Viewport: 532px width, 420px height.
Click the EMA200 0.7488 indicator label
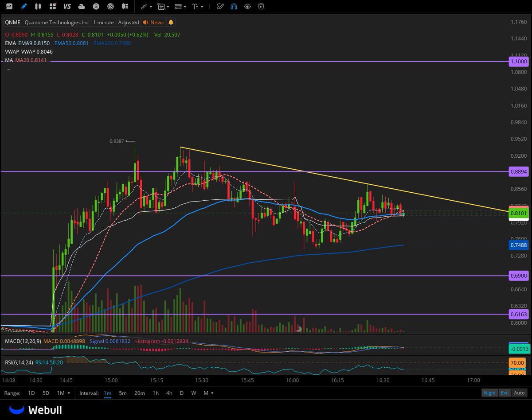112,43
